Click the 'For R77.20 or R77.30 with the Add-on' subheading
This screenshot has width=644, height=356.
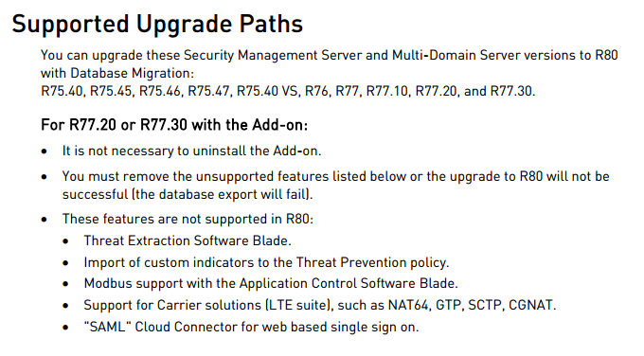pyautogui.click(x=174, y=124)
